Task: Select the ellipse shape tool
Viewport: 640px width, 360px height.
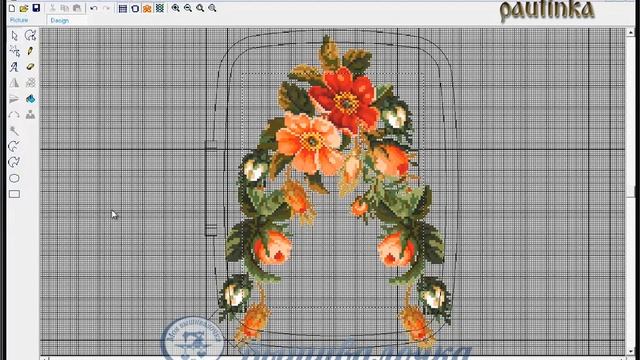Action: coord(14,178)
